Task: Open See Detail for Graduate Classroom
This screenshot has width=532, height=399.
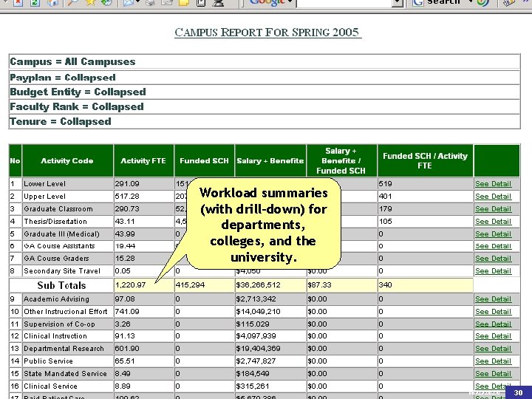Action: click(493, 209)
